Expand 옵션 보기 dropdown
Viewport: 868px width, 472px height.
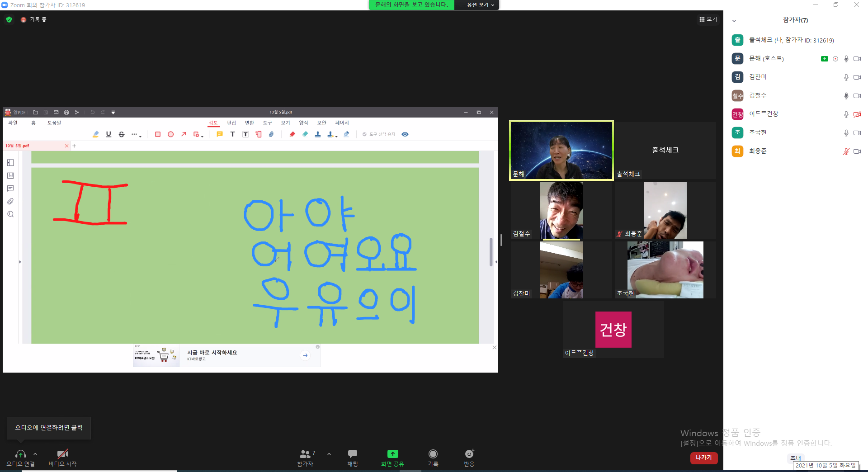coord(480,5)
